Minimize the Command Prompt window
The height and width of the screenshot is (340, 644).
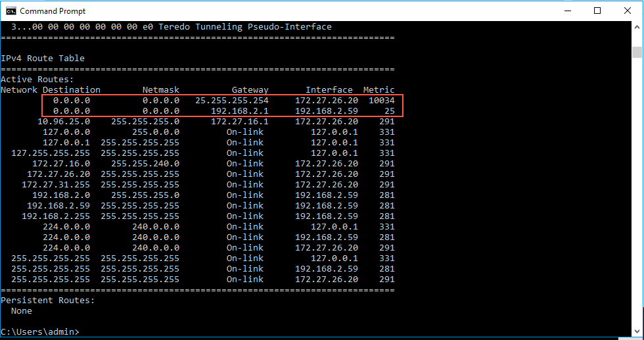tap(568, 11)
